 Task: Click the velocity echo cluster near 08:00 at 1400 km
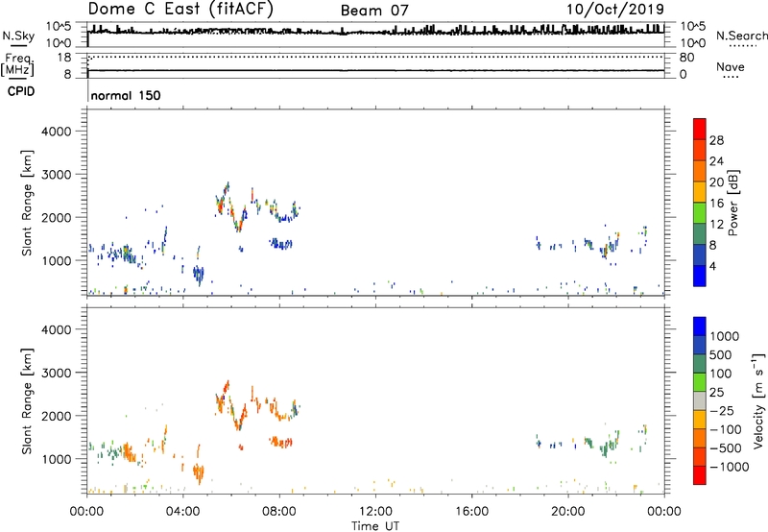(280, 442)
